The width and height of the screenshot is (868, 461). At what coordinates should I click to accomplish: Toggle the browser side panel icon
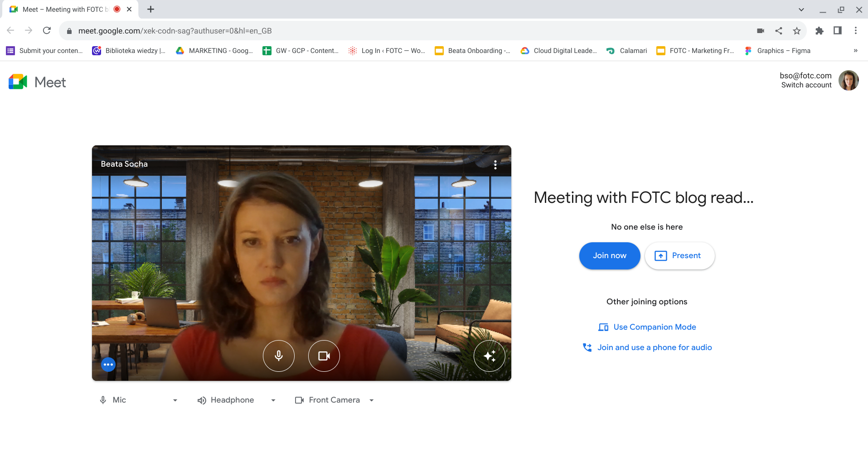(838, 30)
